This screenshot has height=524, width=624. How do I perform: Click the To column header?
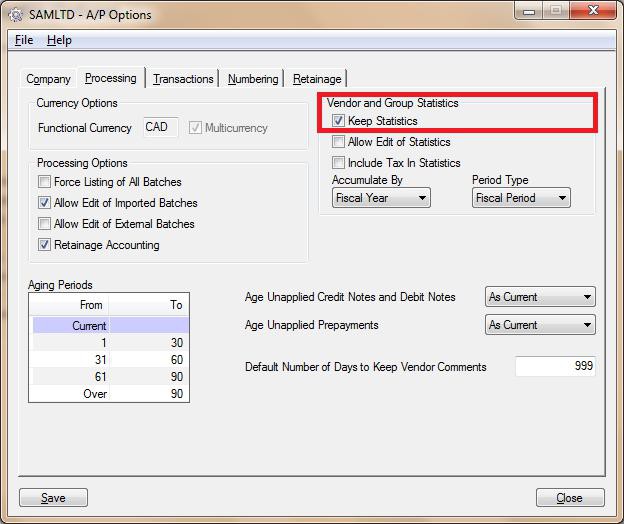149,305
